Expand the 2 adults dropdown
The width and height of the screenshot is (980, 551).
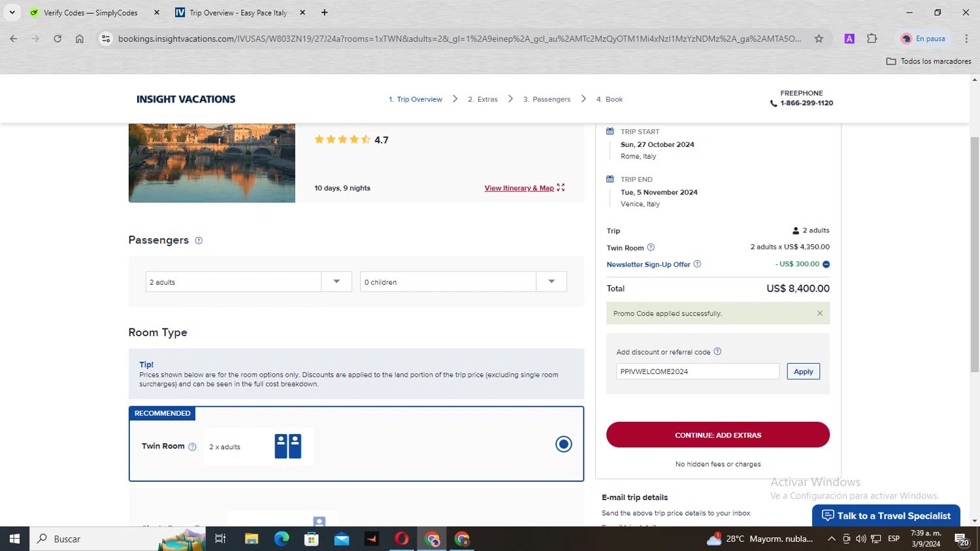(336, 281)
